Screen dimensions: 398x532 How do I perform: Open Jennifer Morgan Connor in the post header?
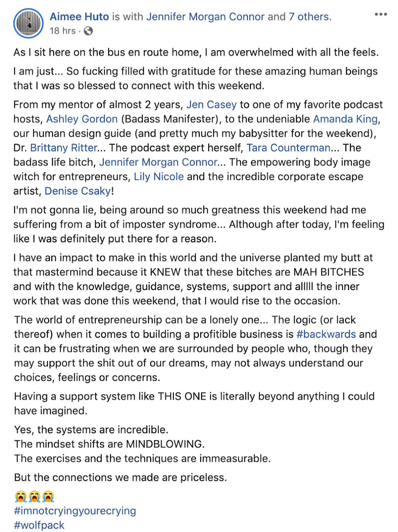tap(205, 17)
